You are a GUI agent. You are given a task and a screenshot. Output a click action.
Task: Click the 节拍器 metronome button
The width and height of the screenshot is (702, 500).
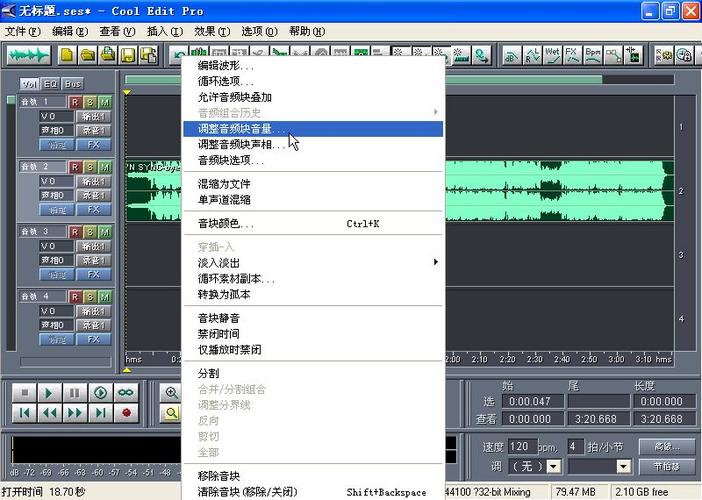(667, 466)
